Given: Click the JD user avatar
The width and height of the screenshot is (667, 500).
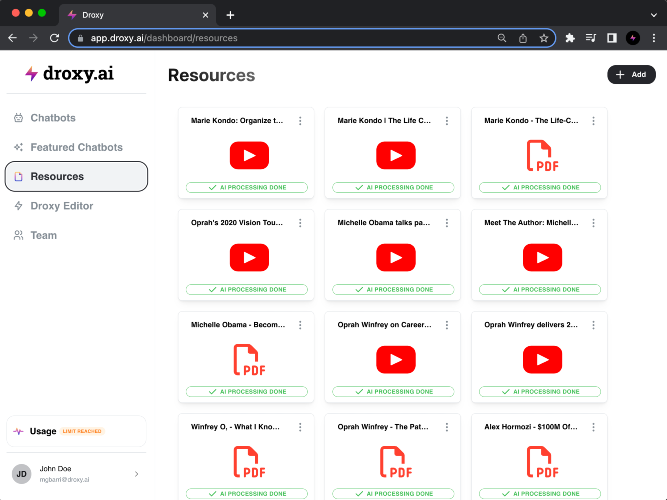Looking at the screenshot, I should point(21,474).
